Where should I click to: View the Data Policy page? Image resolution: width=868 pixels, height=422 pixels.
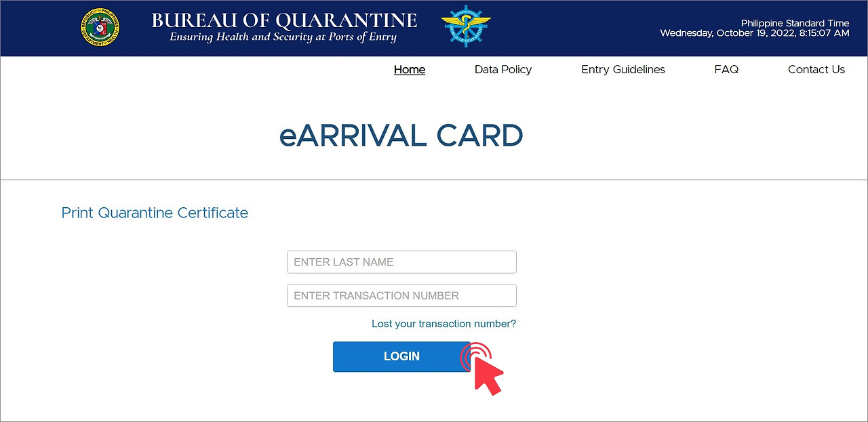coord(502,69)
